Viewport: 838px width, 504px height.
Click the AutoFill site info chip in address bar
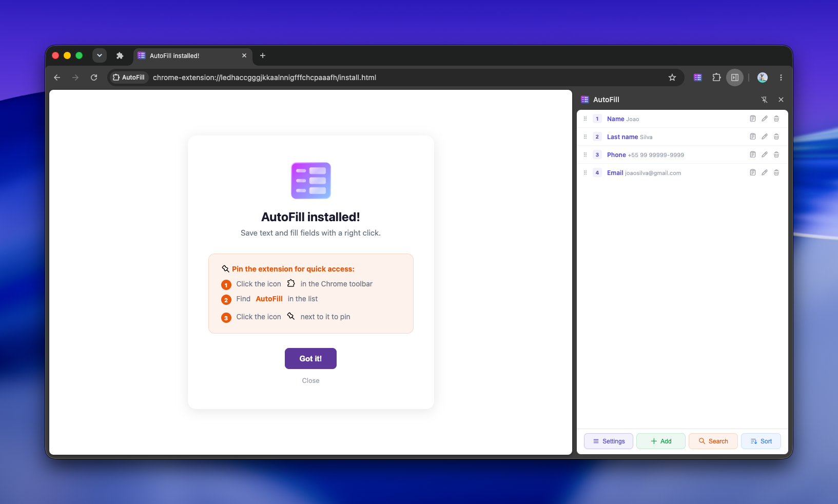click(128, 77)
